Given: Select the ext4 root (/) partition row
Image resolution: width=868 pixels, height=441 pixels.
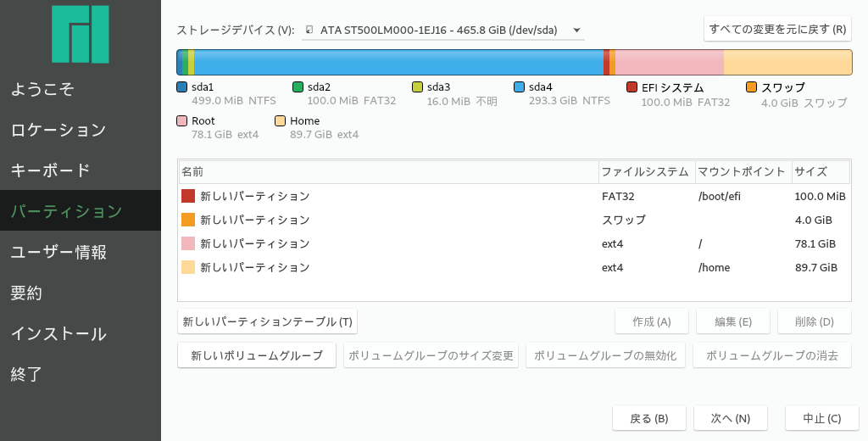Looking at the screenshot, I should [x=515, y=243].
